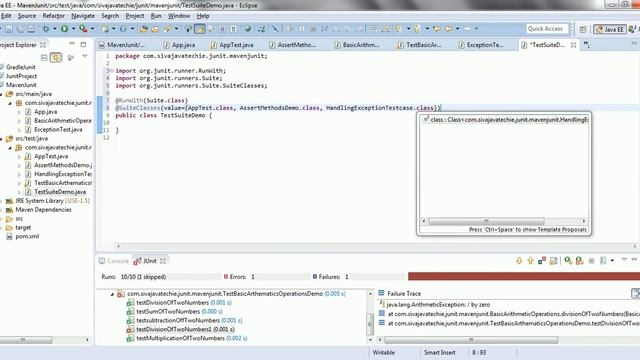
Task: Rerun the JUnit test
Action: [568, 260]
